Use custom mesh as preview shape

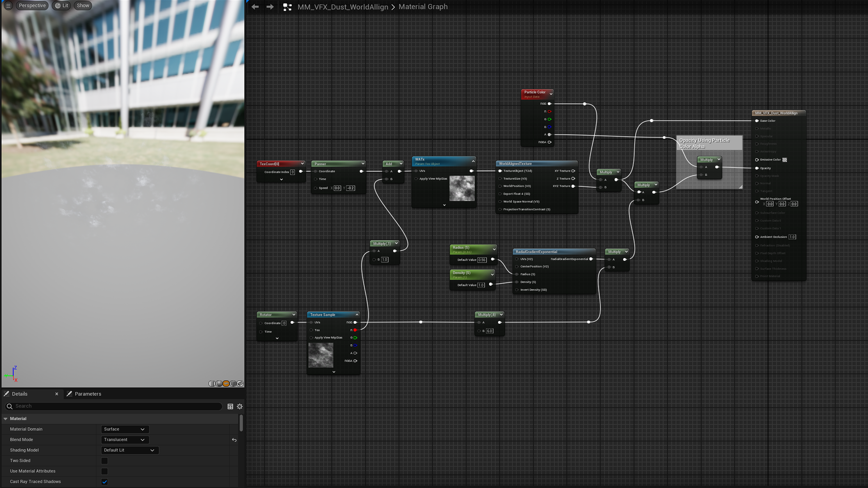coord(240,384)
